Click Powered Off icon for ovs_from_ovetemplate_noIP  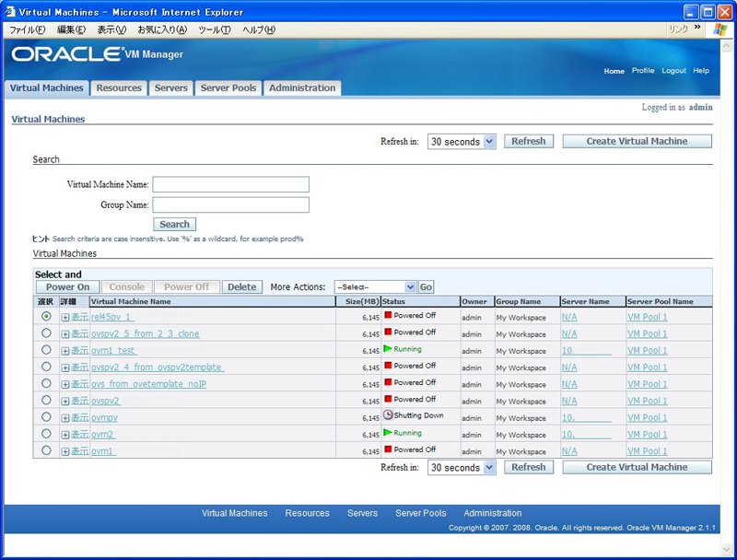pos(388,382)
